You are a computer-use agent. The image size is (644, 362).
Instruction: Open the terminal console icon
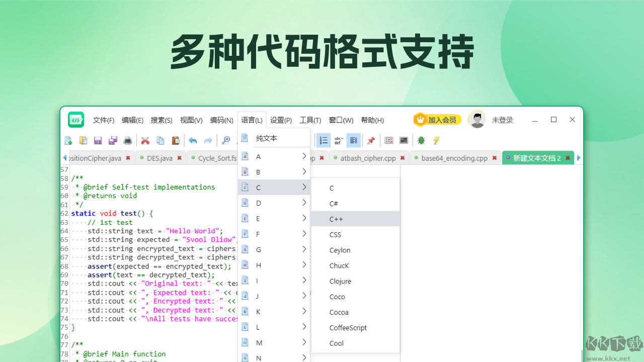click(404, 140)
